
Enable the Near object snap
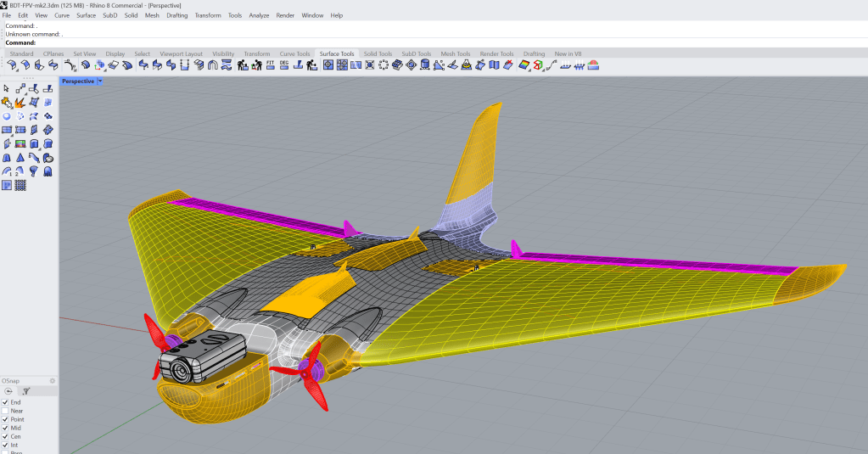click(6, 411)
